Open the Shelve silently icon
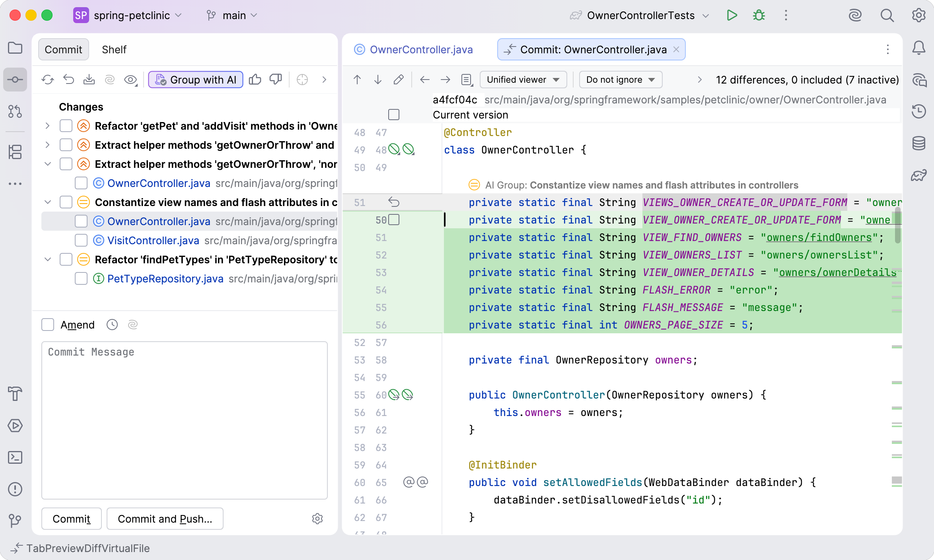934x560 pixels. [89, 80]
